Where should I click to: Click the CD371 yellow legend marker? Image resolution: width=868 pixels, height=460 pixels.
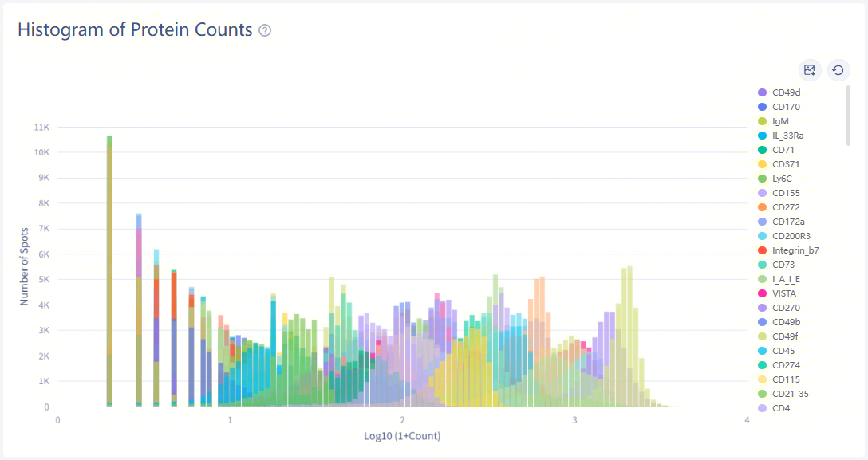coord(762,164)
